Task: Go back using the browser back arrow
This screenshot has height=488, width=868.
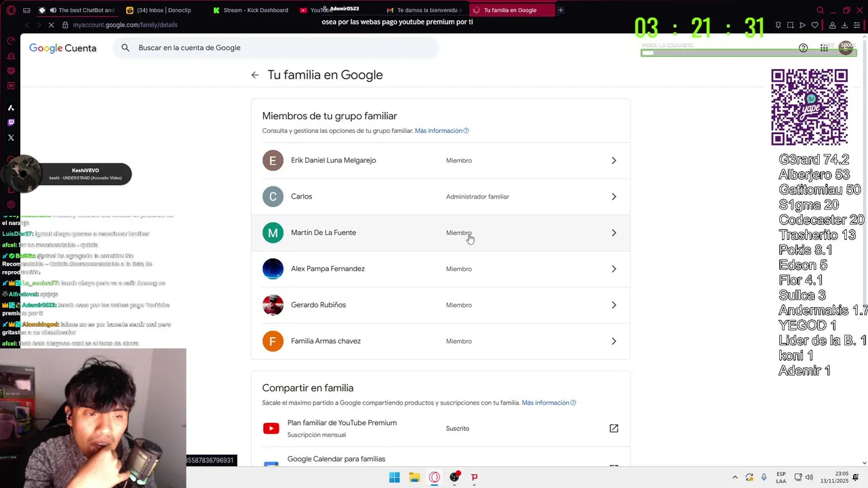Action: coord(27,25)
